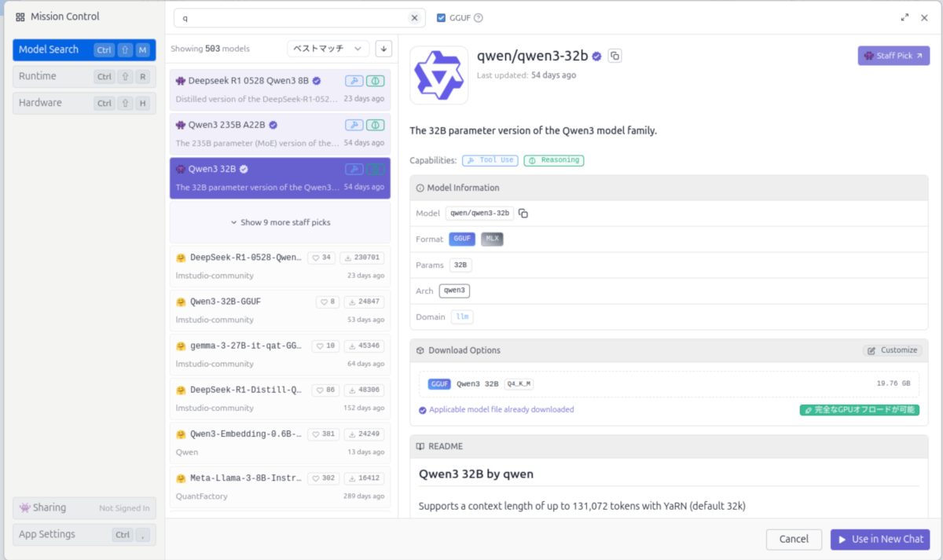
Task: Select Deepseek R1 0528 Qwen3 8B staff pick
Action: [280, 89]
